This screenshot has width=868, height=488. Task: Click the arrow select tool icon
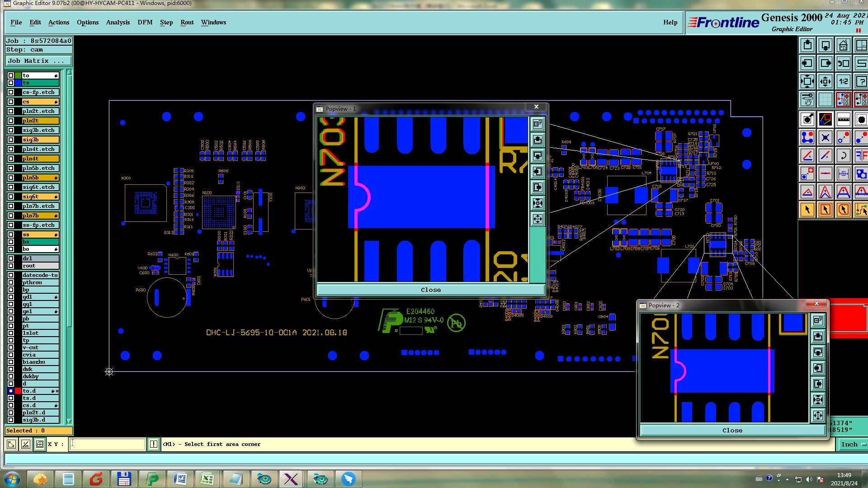(x=807, y=210)
